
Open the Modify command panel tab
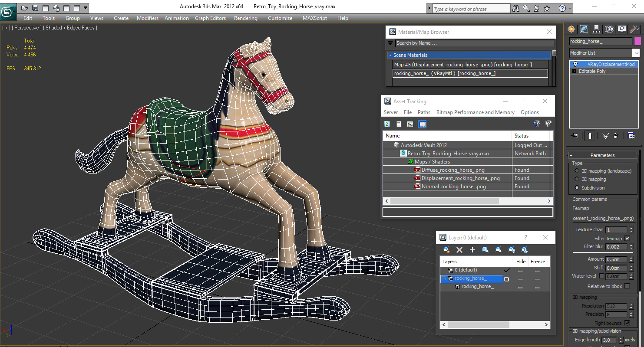click(x=584, y=29)
